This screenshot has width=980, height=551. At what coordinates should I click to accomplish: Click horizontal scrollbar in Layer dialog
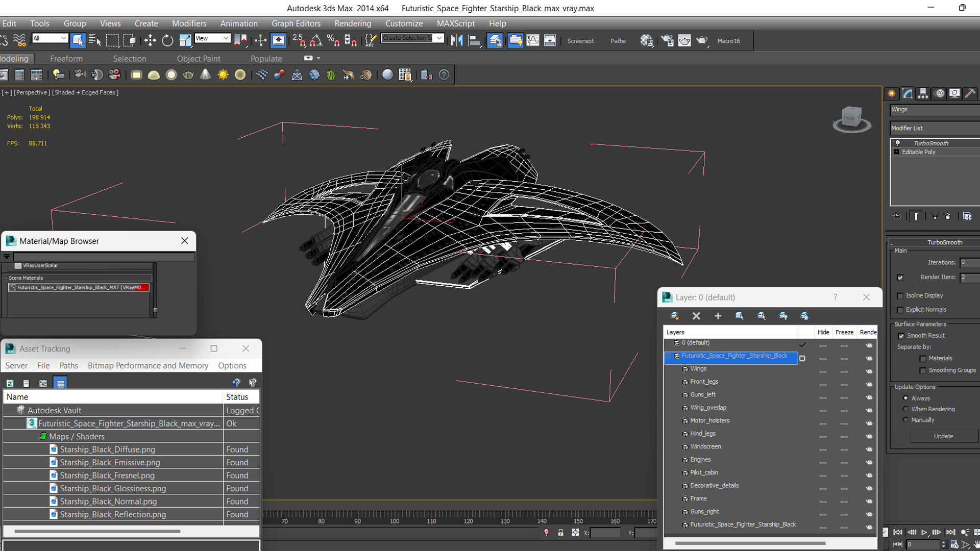[x=750, y=543]
